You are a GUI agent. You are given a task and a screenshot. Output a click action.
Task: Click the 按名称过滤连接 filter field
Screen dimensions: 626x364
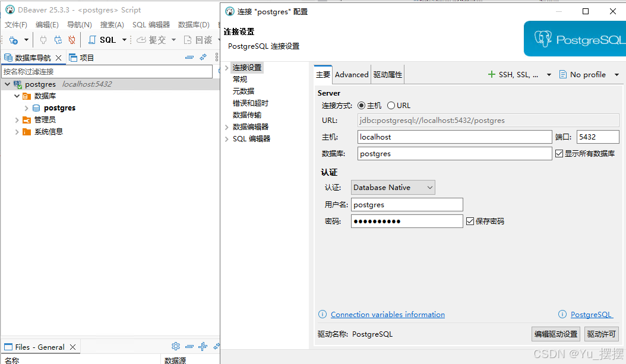(x=107, y=72)
